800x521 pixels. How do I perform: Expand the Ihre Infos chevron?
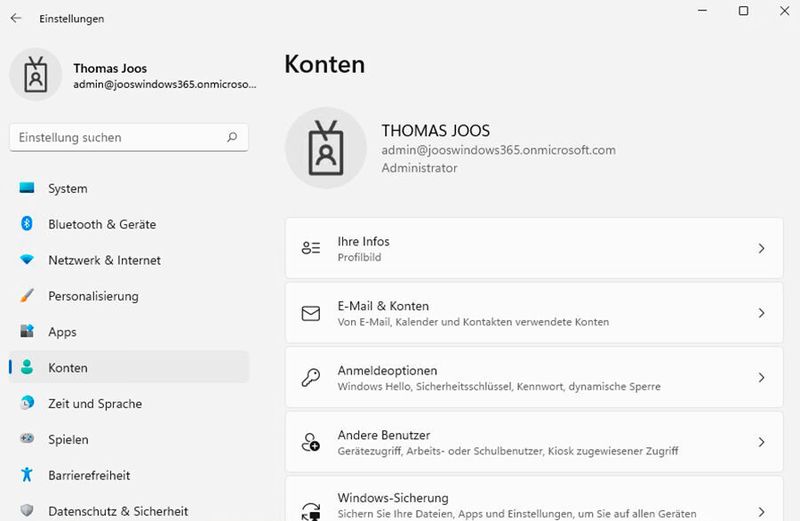click(x=761, y=248)
